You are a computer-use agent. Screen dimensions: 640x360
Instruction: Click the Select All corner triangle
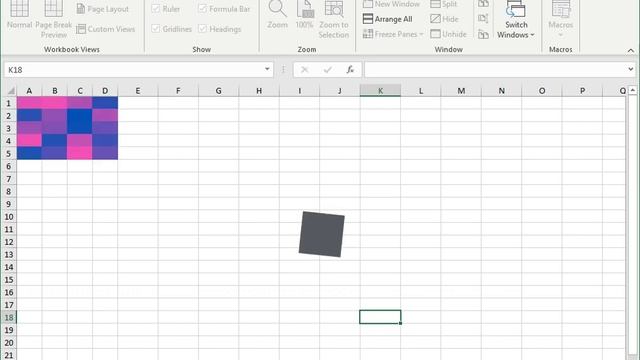click(x=11, y=91)
